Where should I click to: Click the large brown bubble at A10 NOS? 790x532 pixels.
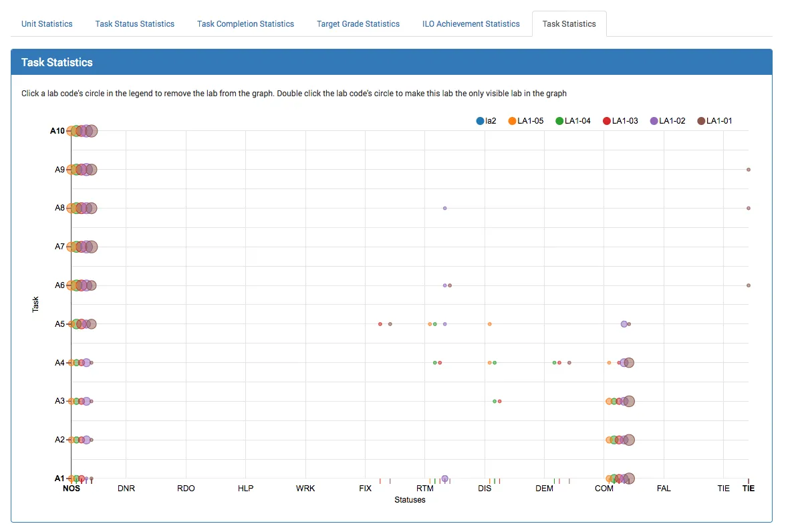(92, 131)
